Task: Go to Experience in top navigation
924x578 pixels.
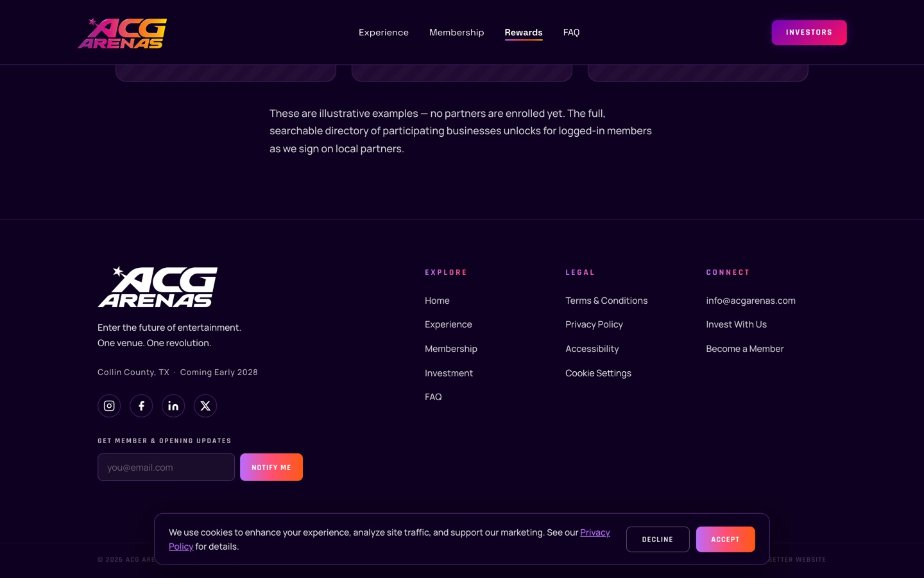Action: click(384, 32)
